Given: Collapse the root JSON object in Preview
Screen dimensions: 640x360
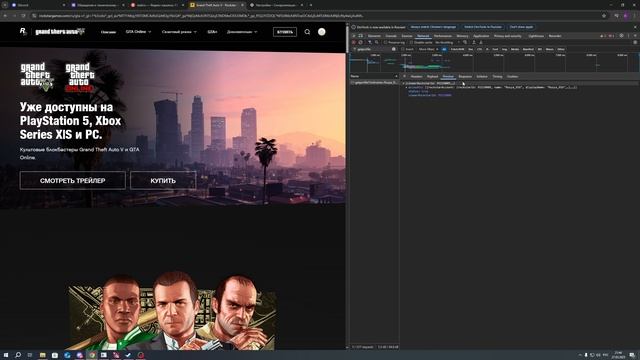Looking at the screenshot, I should (404, 83).
